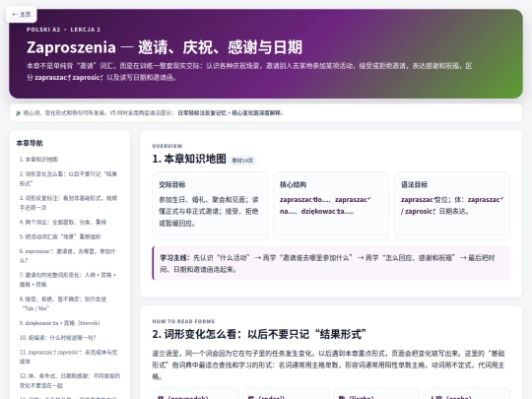Click the 教材14页 badge
Viewport: 532px width, 399px height.
coord(242,161)
